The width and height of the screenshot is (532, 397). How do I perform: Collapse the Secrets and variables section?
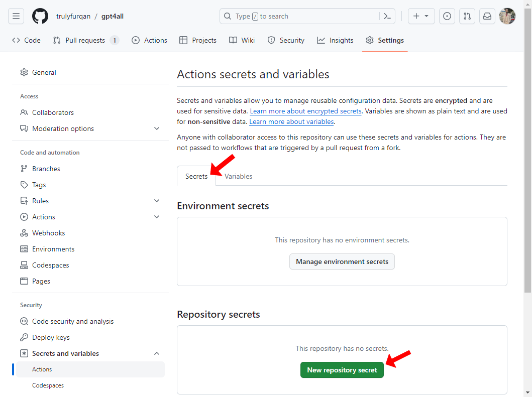[x=157, y=353]
